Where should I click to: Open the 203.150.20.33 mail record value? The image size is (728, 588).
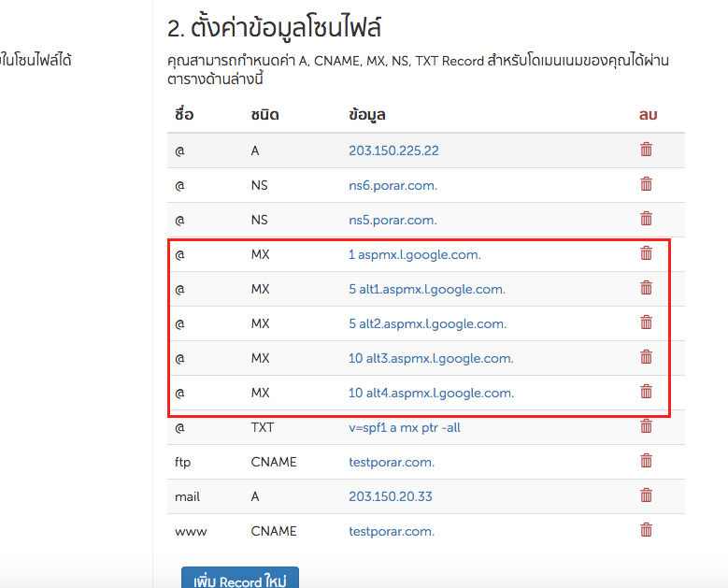coord(391,496)
